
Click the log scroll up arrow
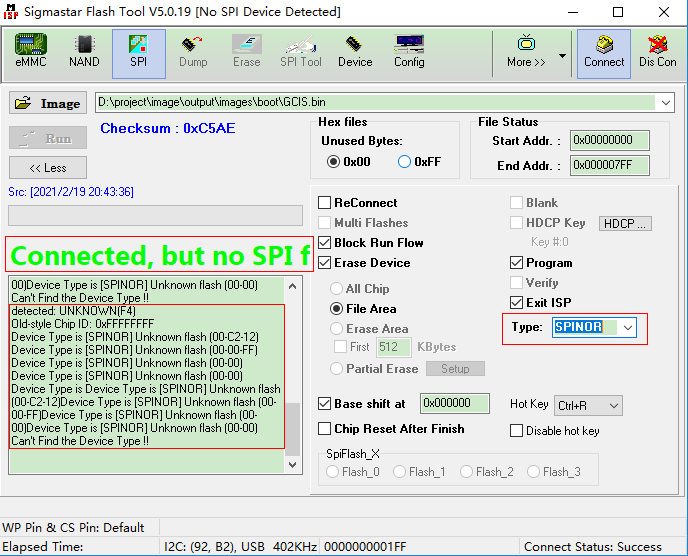tap(293, 286)
